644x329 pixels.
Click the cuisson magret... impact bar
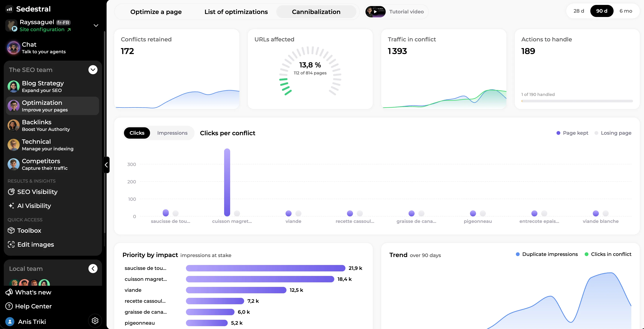pos(260,279)
